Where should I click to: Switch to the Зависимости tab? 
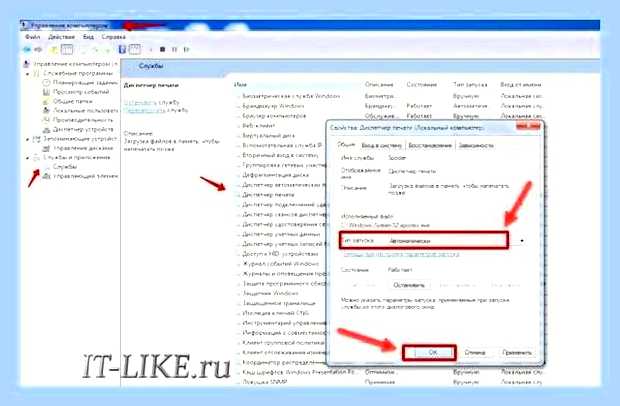coord(476,145)
